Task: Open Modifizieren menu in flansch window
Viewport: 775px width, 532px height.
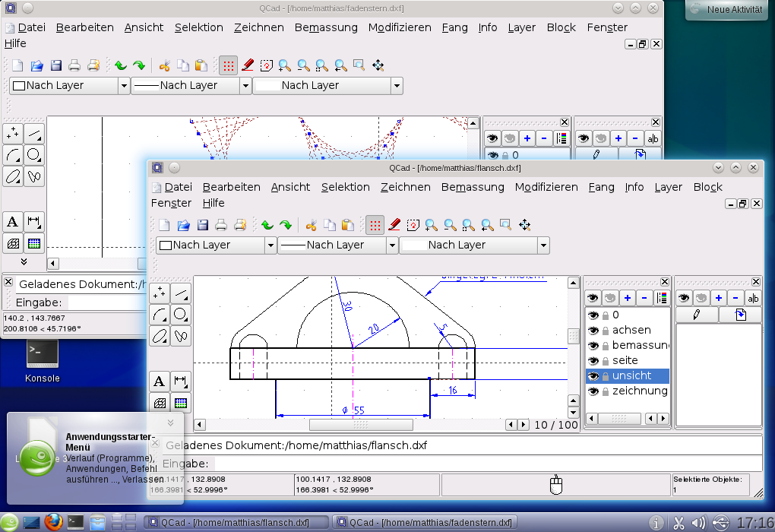Action: (546, 188)
